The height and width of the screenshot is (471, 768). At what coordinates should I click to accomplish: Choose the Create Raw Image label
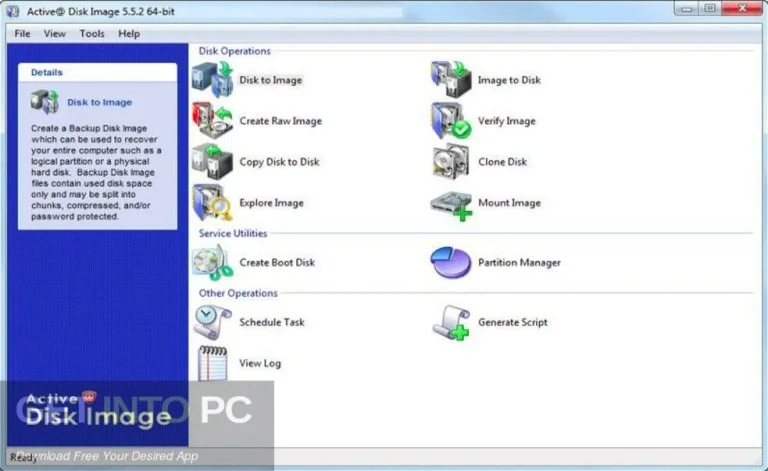pyautogui.click(x=281, y=121)
